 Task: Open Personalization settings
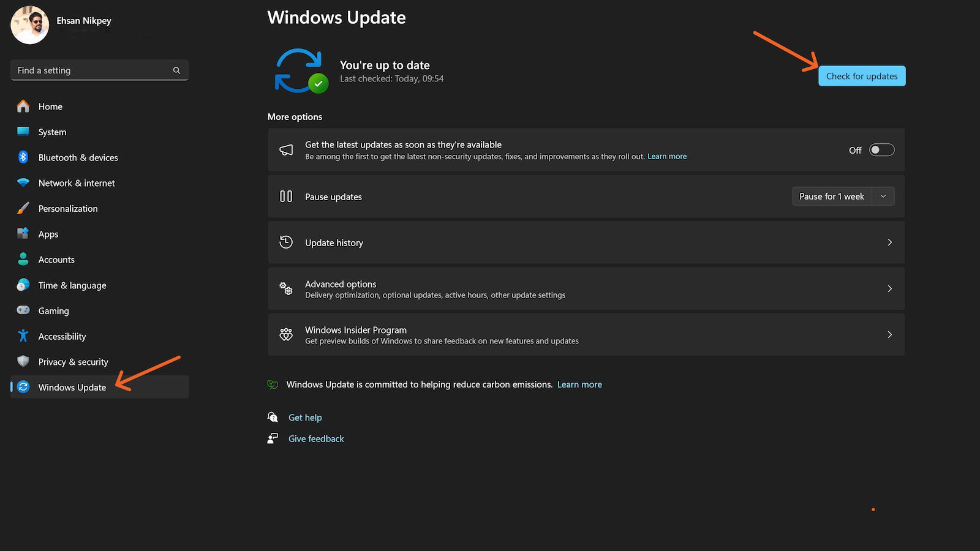99,208
